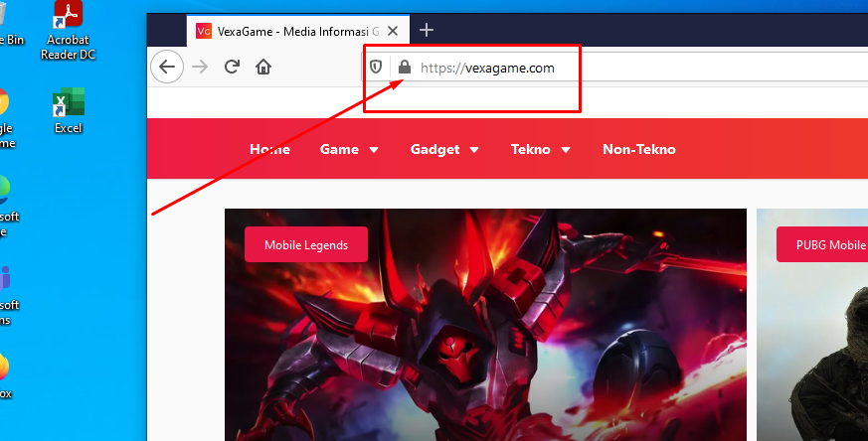This screenshot has height=441, width=868.
Task: Open the Home menu item on VexaGame
Action: pyautogui.click(x=269, y=149)
